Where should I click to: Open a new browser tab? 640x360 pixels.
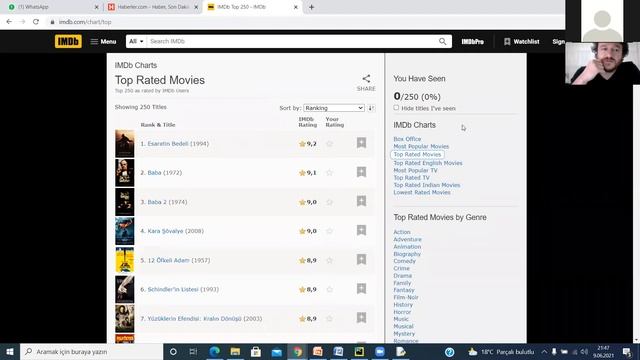pos(311,7)
